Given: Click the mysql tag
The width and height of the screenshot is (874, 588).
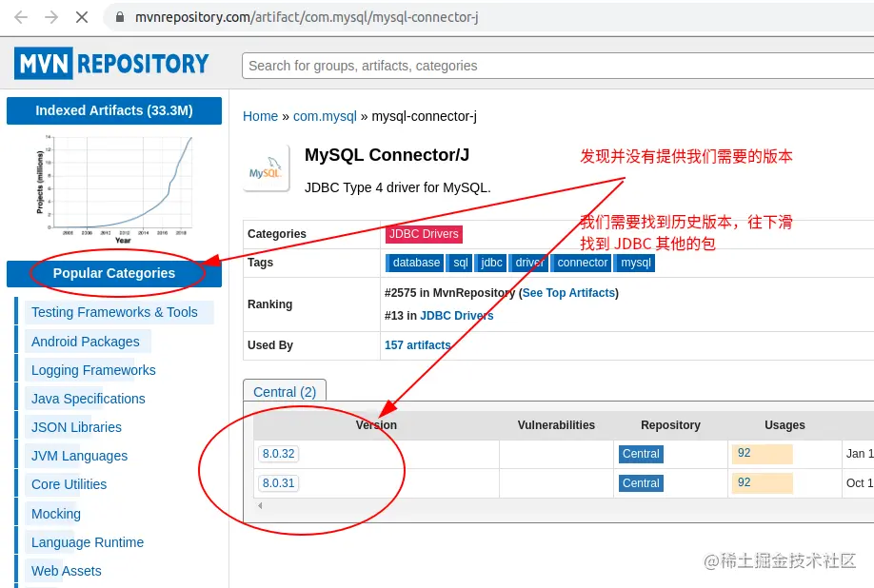Looking at the screenshot, I should (x=635, y=263).
